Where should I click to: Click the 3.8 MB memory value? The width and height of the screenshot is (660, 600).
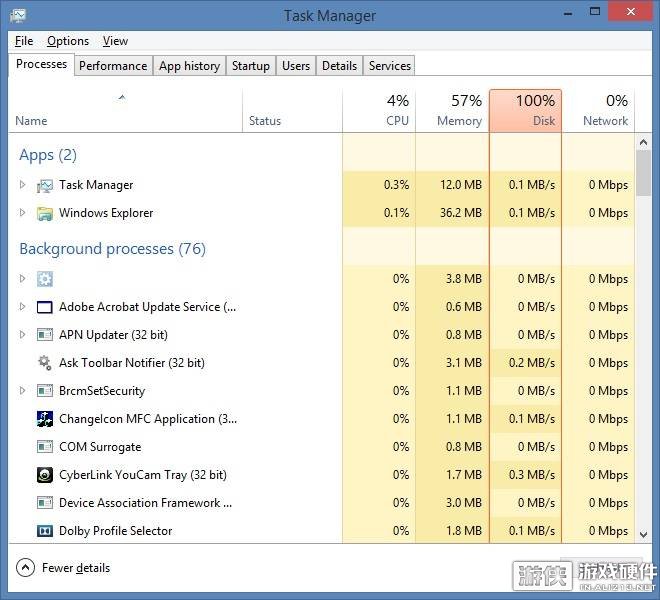pos(463,279)
